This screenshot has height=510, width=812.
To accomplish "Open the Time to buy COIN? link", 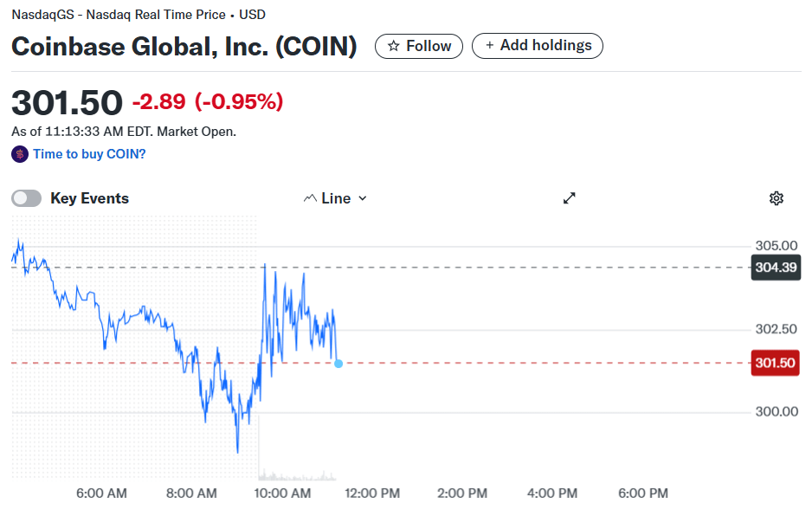I will tap(89, 154).
